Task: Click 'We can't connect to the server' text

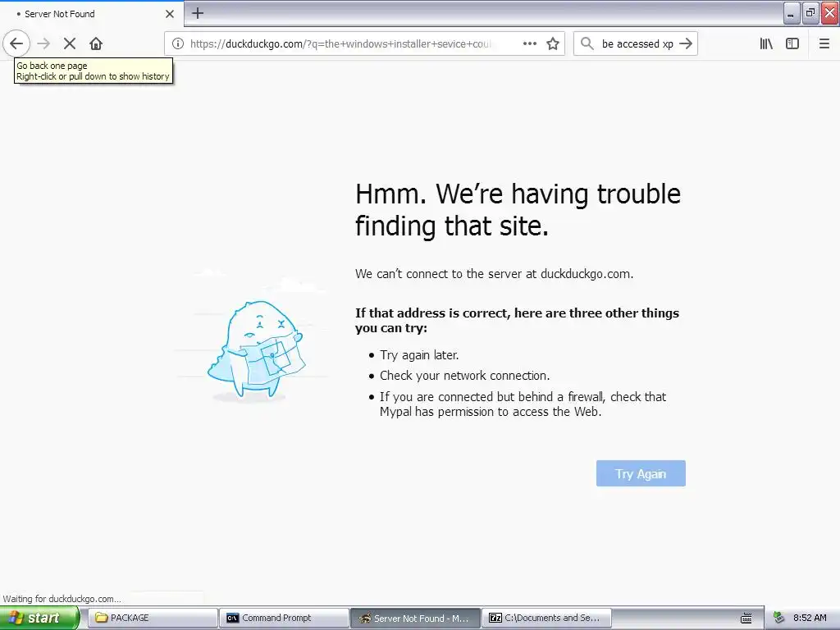Action: (494, 274)
